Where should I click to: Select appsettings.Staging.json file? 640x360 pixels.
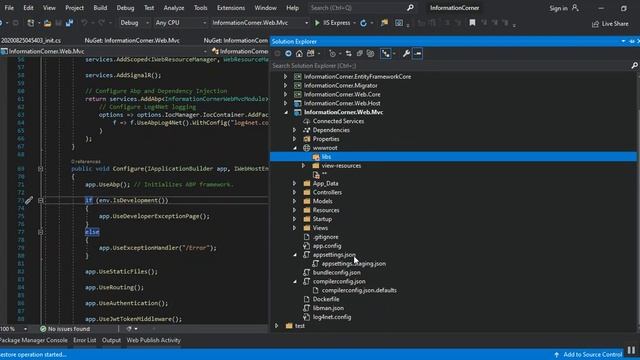coord(354,264)
